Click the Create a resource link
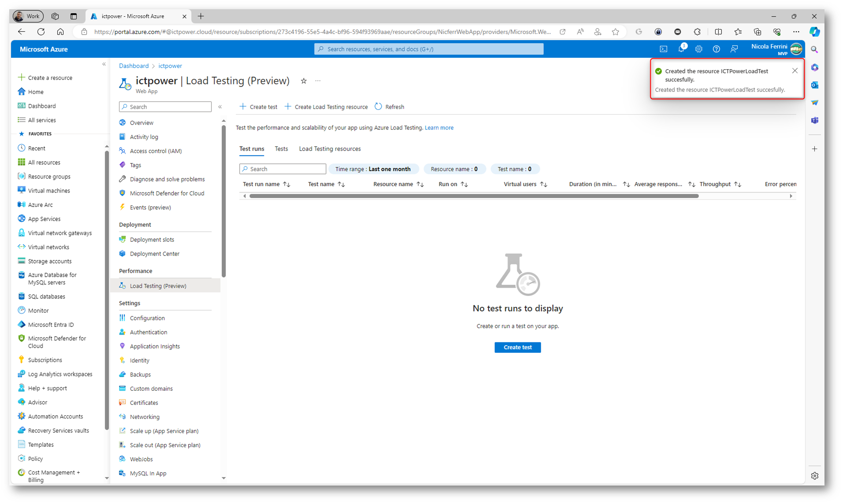 [x=45, y=78]
